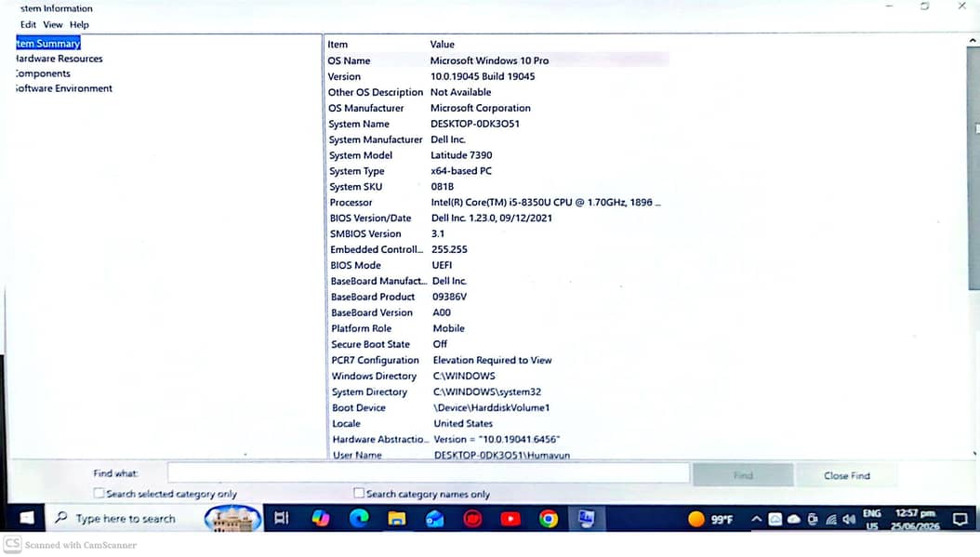Open the View menu

pos(52,24)
